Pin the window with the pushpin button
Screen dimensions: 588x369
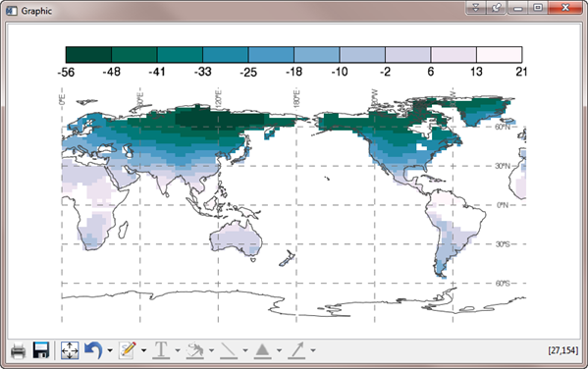point(496,8)
